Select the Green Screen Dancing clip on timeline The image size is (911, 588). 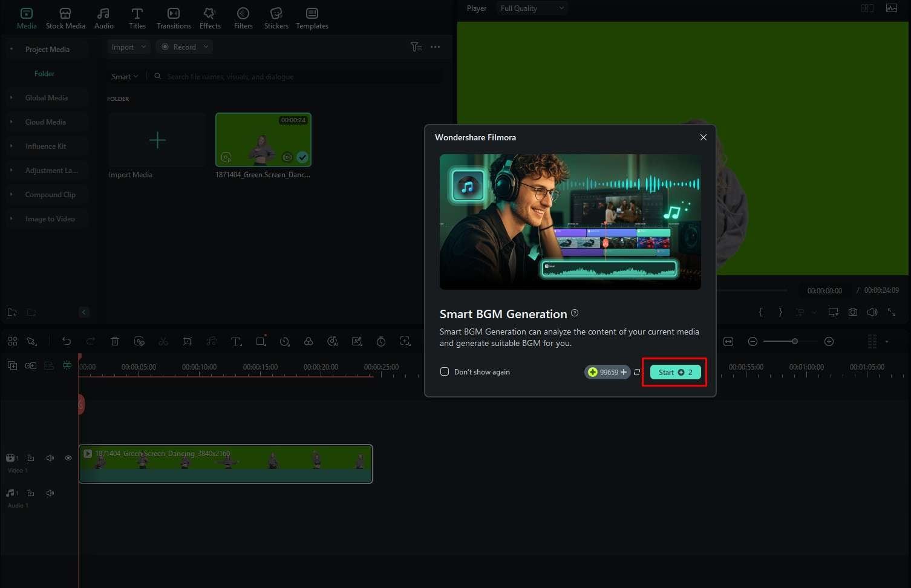226,464
